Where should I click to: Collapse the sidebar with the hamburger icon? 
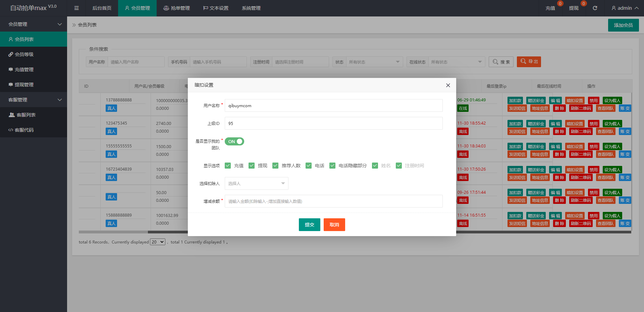[x=76, y=8]
